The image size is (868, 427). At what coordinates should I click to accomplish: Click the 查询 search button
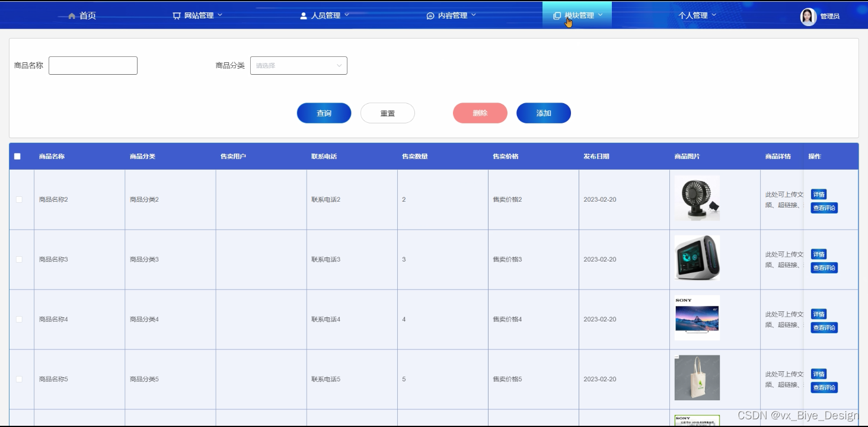pos(324,113)
